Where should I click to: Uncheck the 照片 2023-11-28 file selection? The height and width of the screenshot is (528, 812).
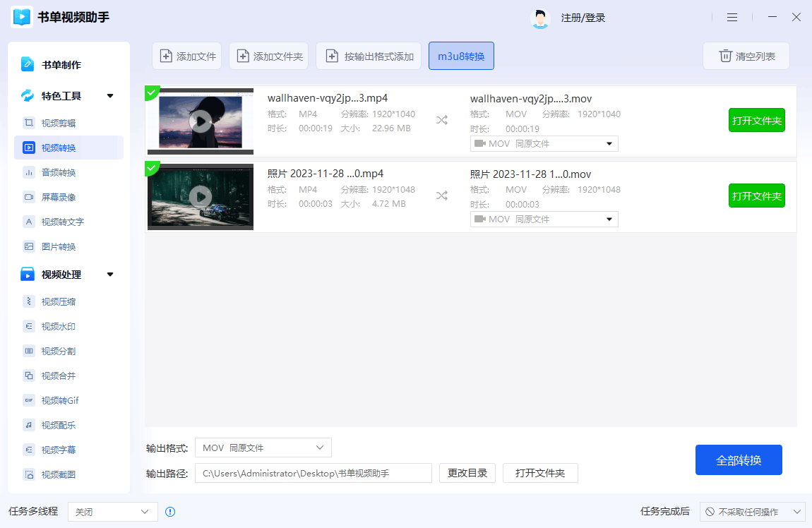[151, 168]
